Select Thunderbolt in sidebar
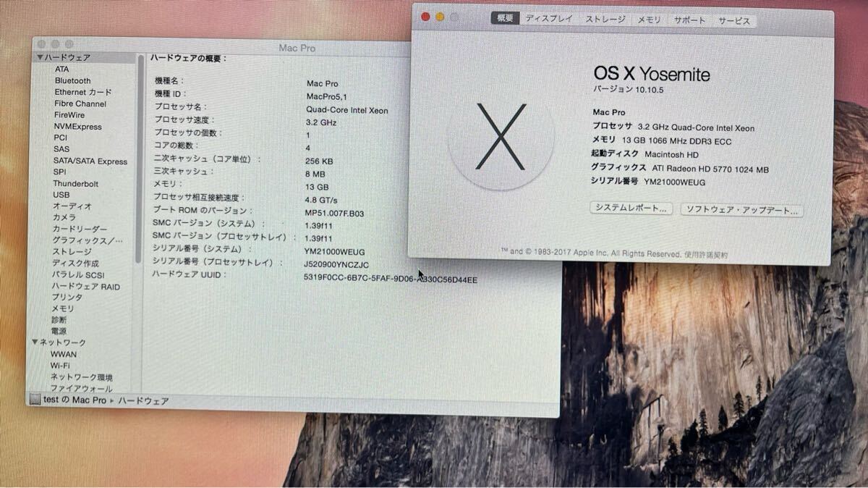Image resolution: width=868 pixels, height=488 pixels. [x=76, y=184]
